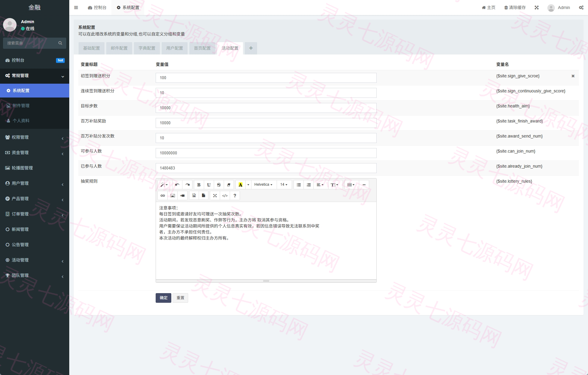588x375 pixels.
Task: Open the Helvetica font family dropdown
Action: (263, 185)
